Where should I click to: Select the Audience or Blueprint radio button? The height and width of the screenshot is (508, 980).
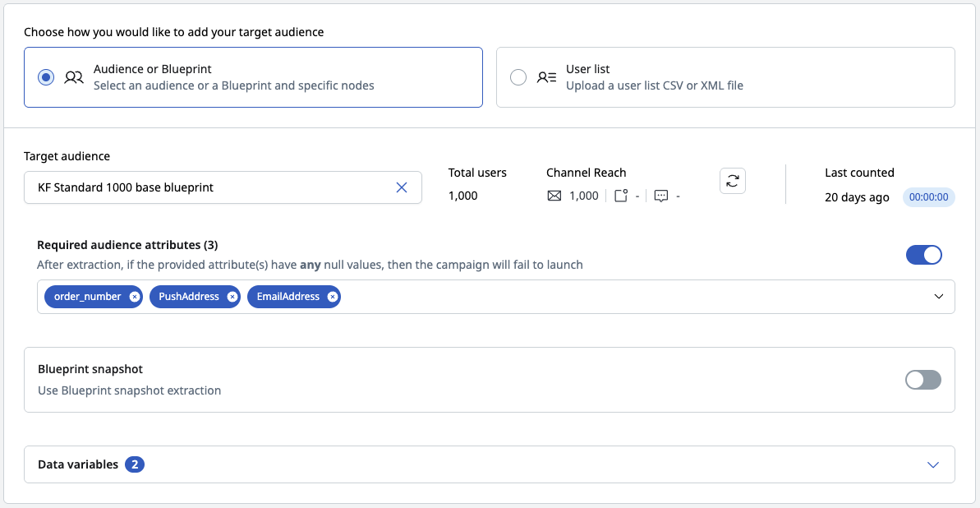click(46, 77)
